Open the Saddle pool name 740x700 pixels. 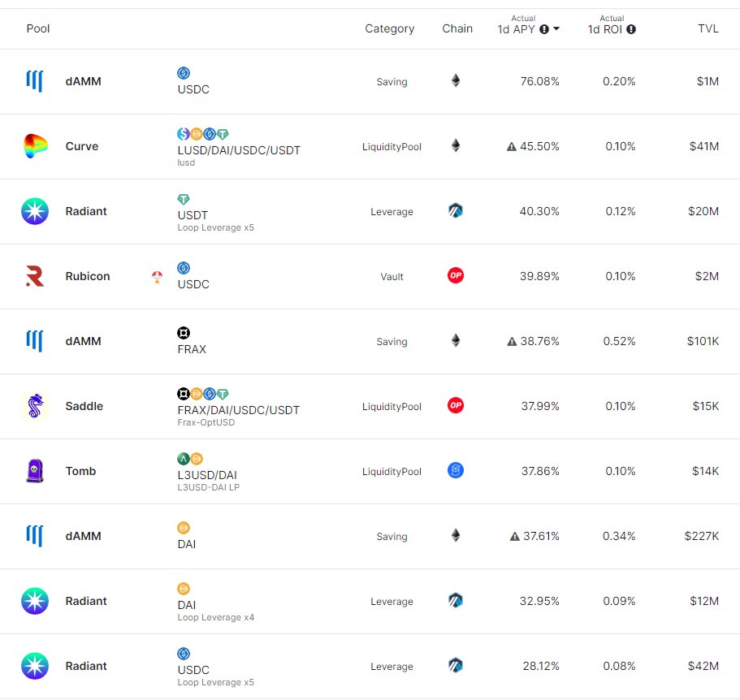(84, 406)
